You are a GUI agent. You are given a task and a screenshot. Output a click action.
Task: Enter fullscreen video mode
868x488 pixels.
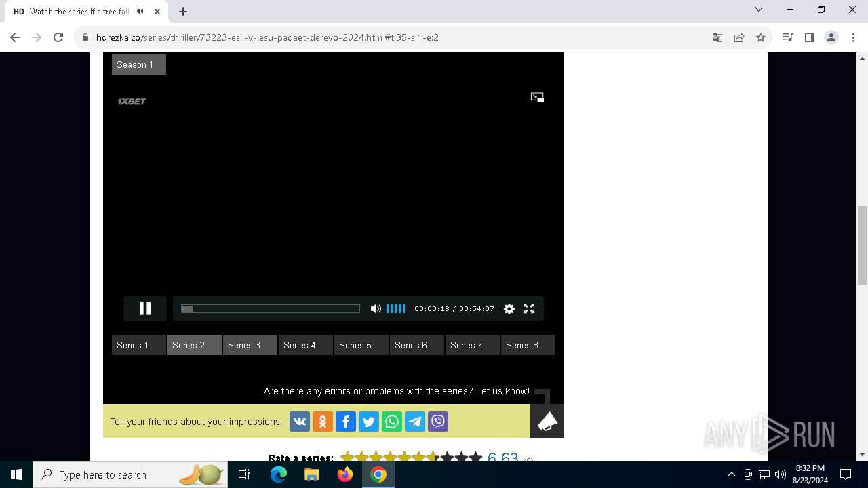529,308
